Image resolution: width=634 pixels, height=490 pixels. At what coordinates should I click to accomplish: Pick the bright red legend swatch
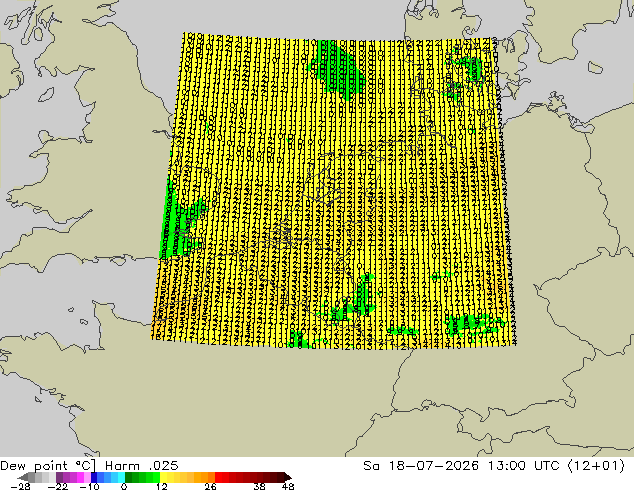tap(218, 477)
